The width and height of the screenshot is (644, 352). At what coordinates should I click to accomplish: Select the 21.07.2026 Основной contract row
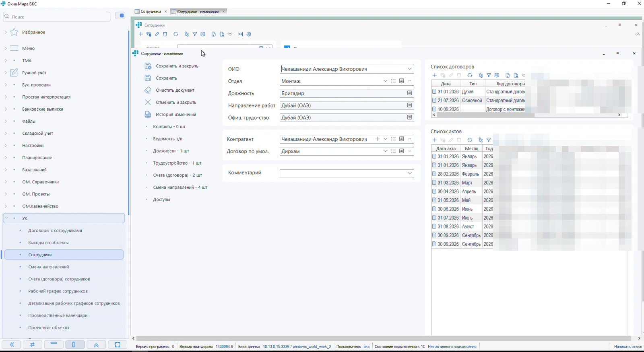(x=478, y=101)
